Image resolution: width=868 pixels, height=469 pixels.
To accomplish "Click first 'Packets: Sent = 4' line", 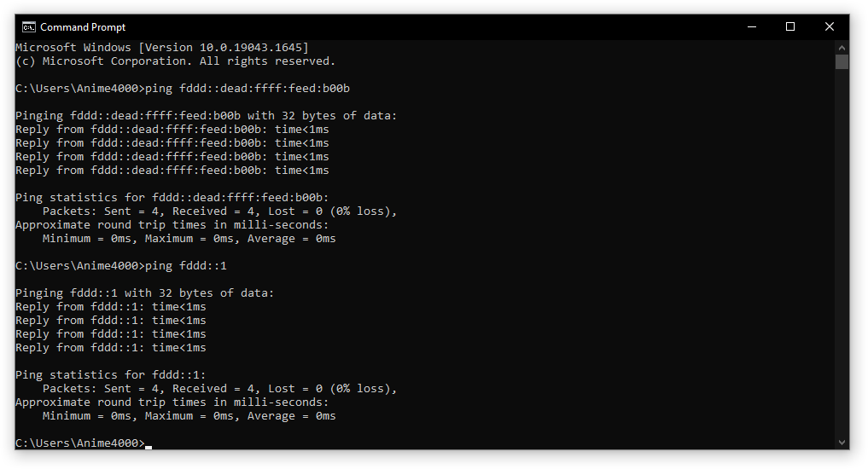I will 219,211.
